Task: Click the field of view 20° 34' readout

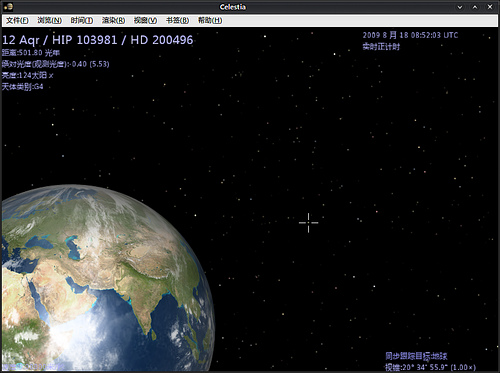Action: coord(430,367)
